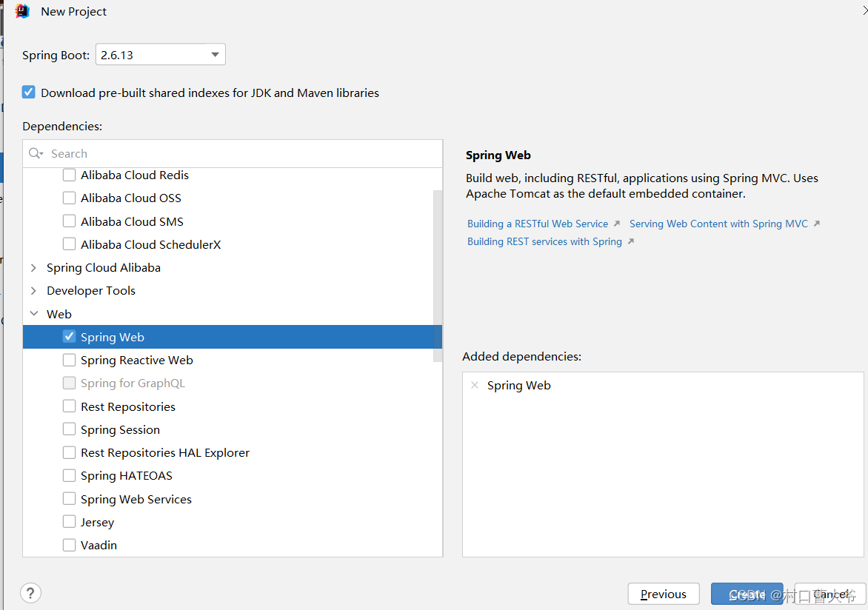Click arrow icon beside Building REST services link

(630, 241)
